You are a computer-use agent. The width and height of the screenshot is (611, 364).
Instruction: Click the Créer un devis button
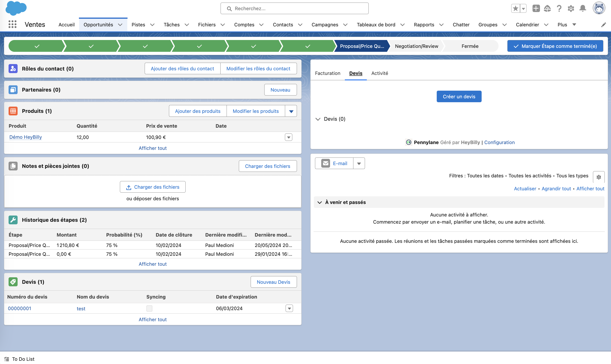point(459,97)
